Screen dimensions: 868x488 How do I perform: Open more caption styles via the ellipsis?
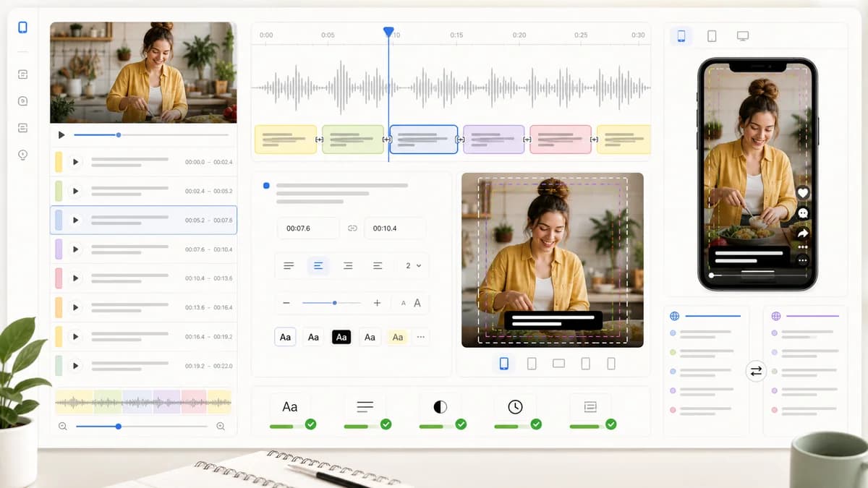coord(420,337)
